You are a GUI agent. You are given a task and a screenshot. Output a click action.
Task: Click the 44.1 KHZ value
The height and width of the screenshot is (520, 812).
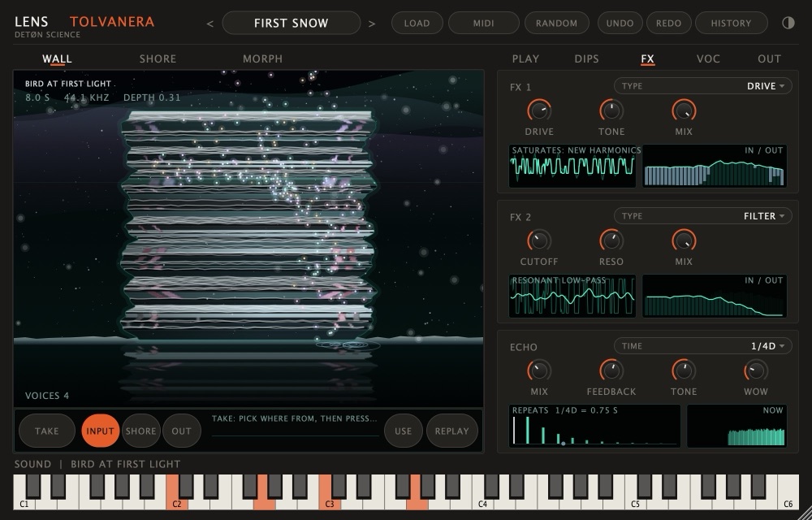(x=87, y=97)
